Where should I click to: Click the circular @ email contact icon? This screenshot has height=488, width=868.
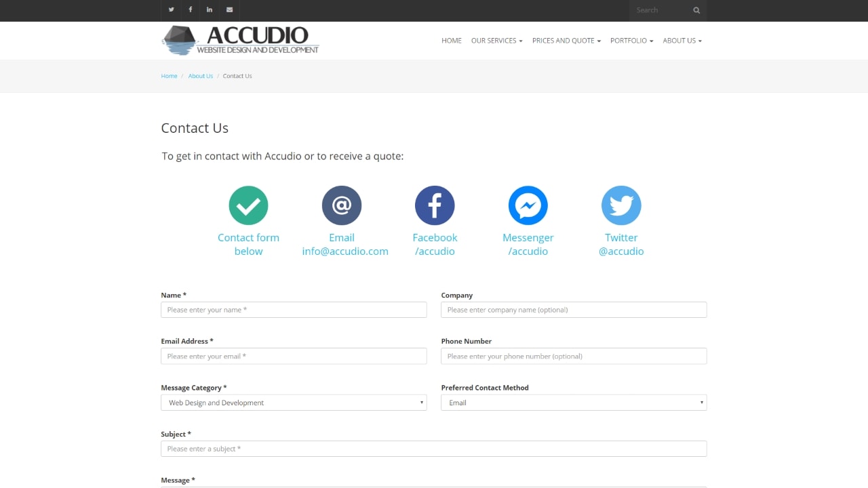tap(342, 205)
